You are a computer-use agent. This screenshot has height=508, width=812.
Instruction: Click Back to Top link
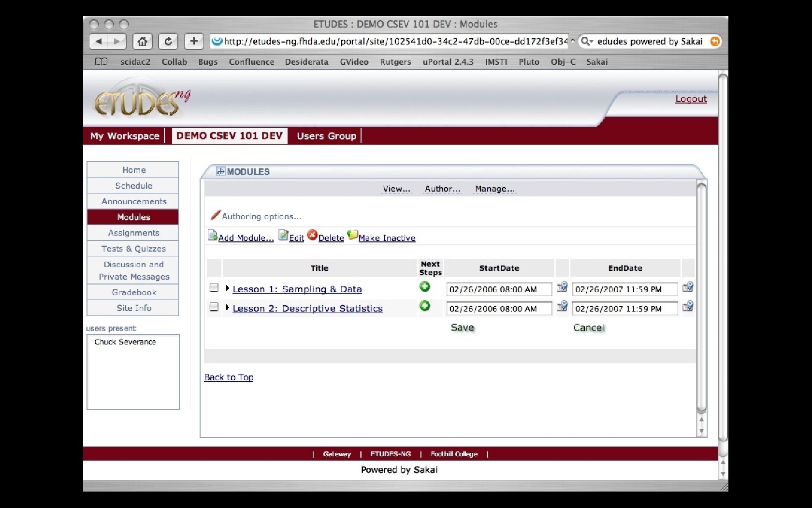pos(229,377)
